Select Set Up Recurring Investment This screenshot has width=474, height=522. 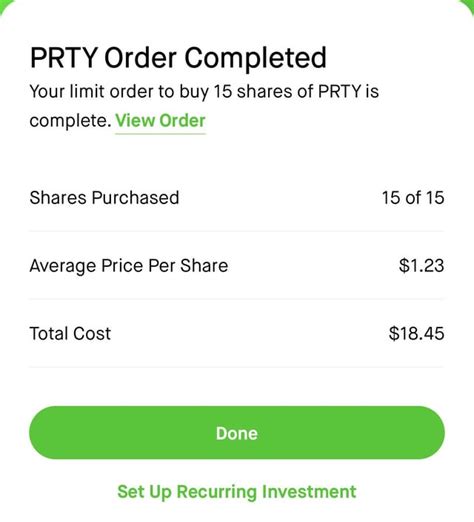click(x=237, y=492)
